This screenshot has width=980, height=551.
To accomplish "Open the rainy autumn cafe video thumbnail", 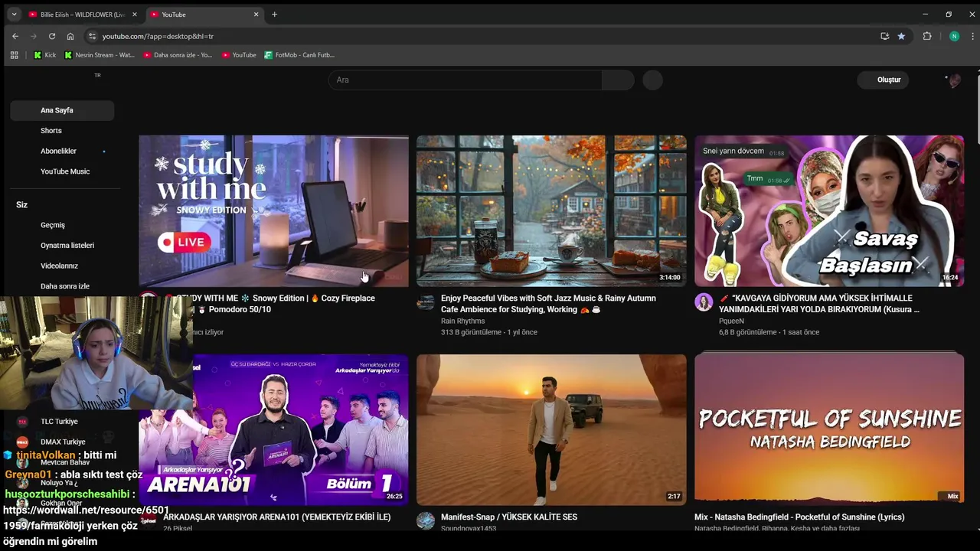I will click(x=551, y=211).
